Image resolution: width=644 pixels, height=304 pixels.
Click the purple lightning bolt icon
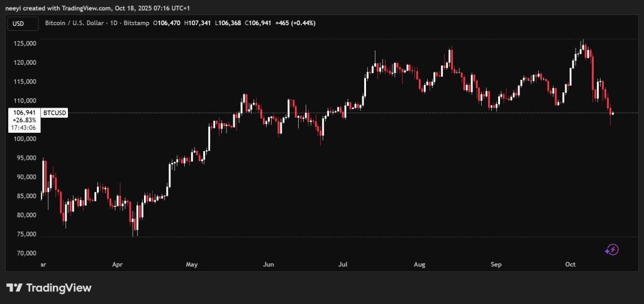click(611, 250)
